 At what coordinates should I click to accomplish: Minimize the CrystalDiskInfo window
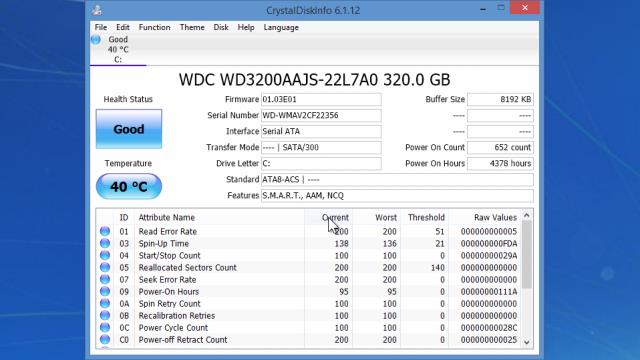pos(483,8)
